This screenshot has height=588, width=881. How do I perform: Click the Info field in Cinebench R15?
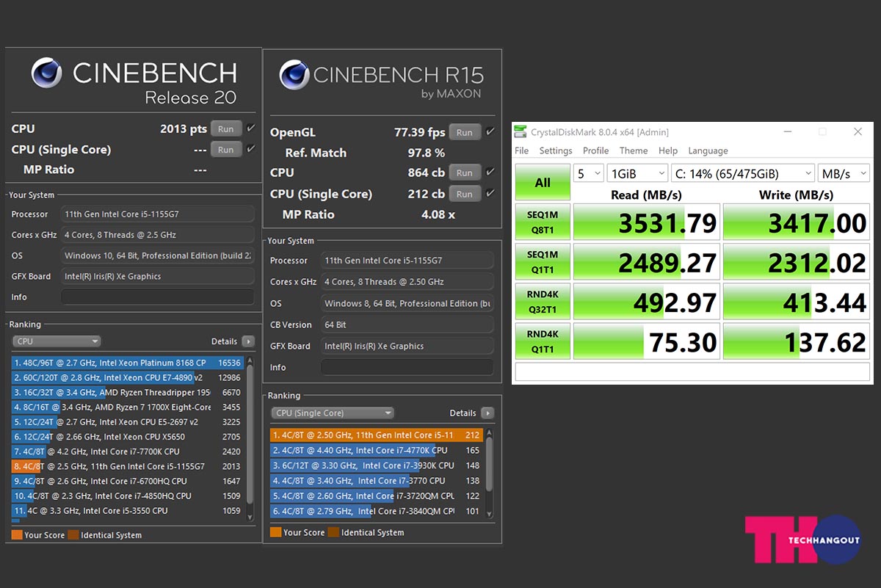pos(407,367)
